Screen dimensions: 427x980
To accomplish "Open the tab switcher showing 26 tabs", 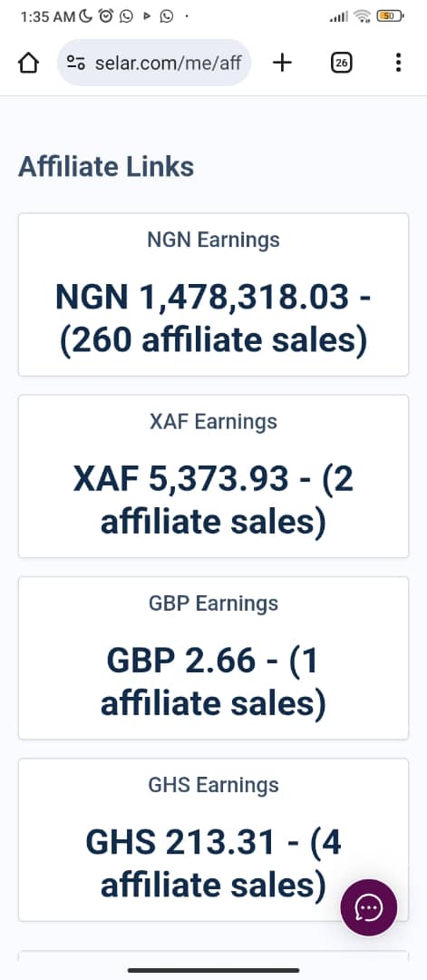I will pyautogui.click(x=342, y=63).
